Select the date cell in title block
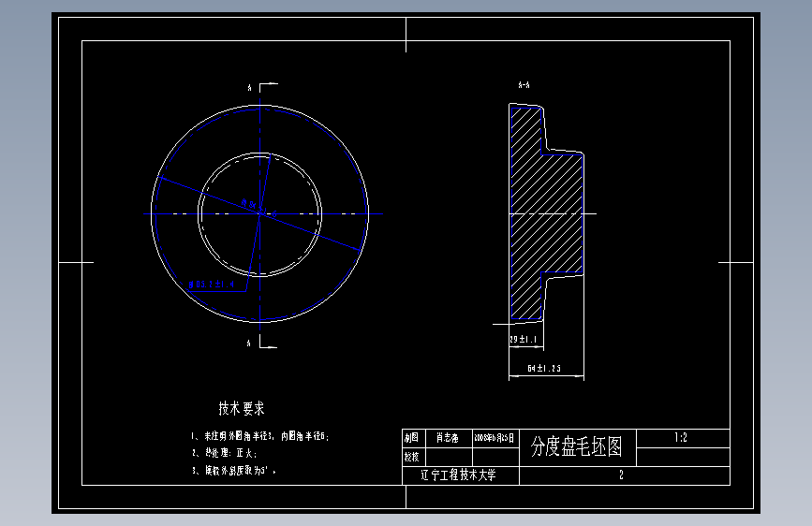 click(495, 438)
